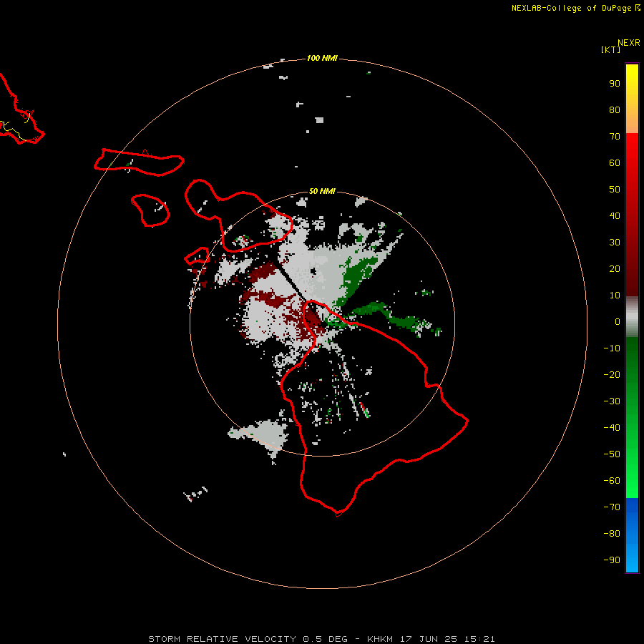Click the -10 value on velocity scale
Screen dimensions: 644x644
[612, 348]
